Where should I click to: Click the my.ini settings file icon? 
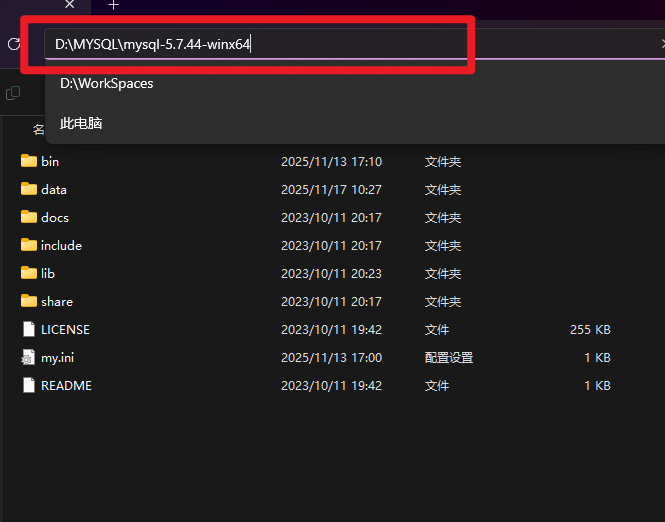tap(28, 357)
